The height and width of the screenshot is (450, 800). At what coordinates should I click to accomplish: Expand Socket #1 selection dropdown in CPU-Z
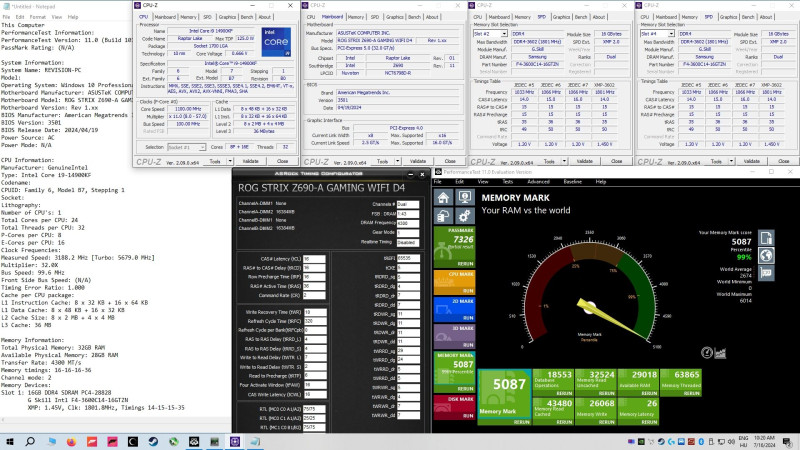click(x=202, y=147)
